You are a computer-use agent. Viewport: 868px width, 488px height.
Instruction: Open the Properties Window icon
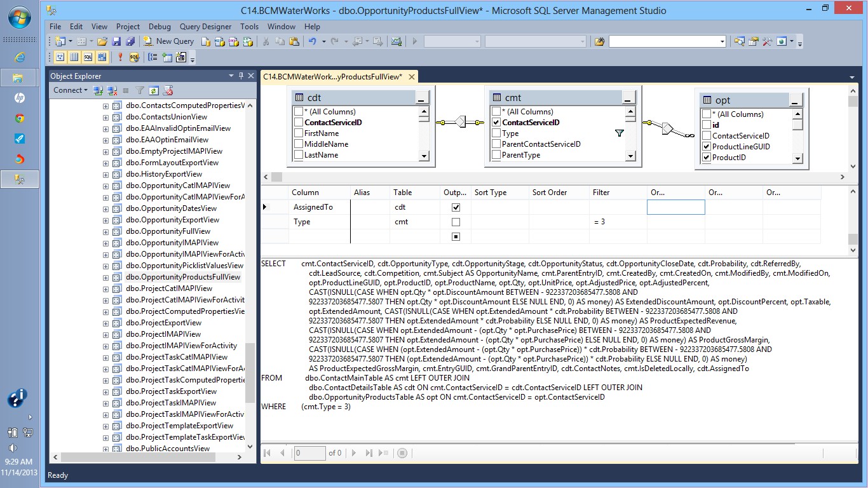click(x=754, y=41)
